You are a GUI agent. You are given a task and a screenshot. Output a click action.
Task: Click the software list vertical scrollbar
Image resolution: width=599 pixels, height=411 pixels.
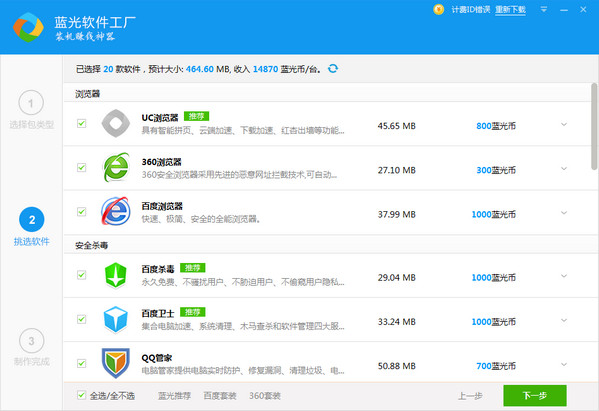pyautogui.click(x=594, y=126)
